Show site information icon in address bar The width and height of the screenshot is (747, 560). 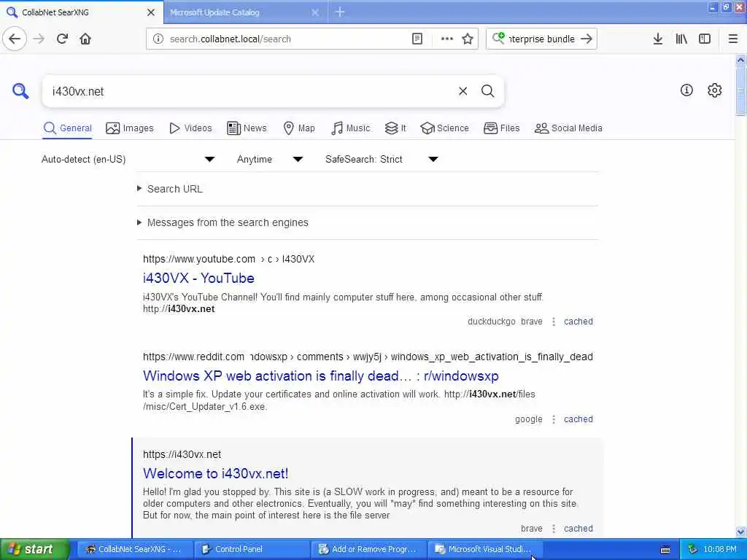tap(158, 39)
